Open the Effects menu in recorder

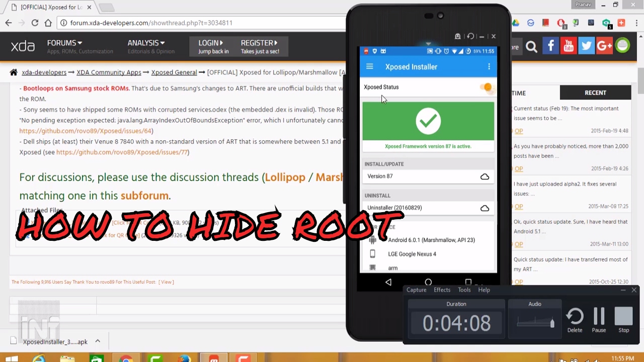tap(442, 290)
